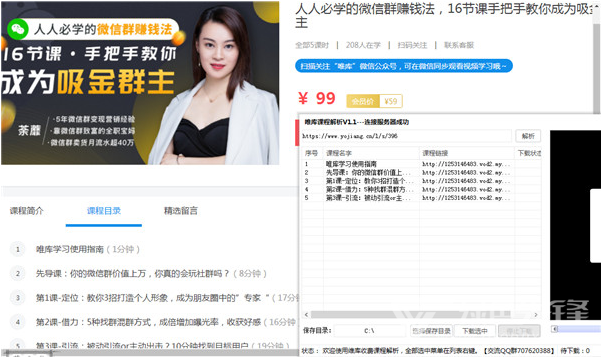
Task: Click the 下载选中 button
Action: [475, 331]
